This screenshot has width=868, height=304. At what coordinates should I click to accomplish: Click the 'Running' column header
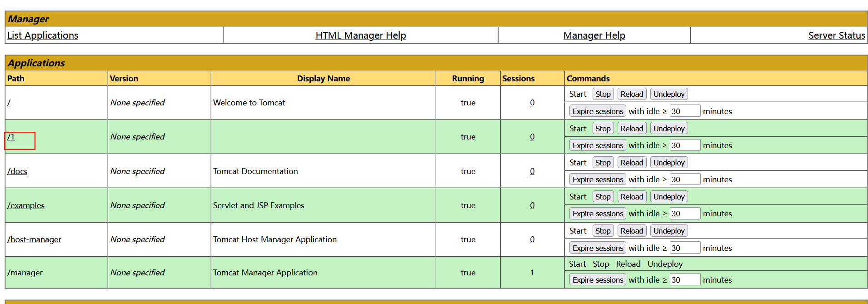pos(468,79)
